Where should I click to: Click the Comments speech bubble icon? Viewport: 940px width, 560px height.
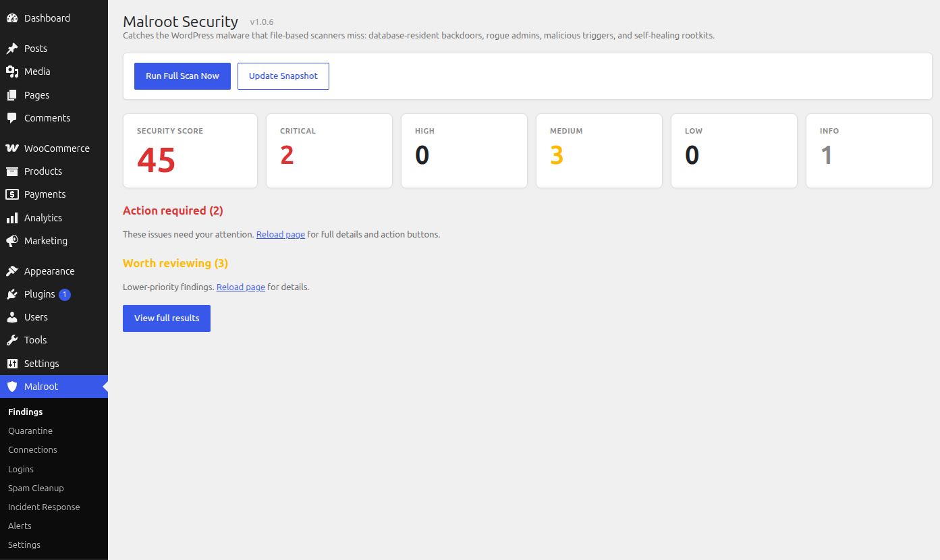[12, 118]
